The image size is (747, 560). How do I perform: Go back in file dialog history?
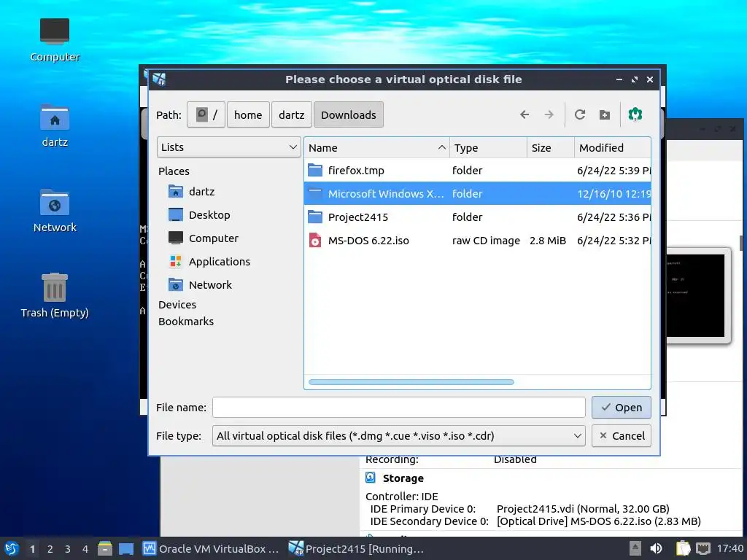coord(525,114)
